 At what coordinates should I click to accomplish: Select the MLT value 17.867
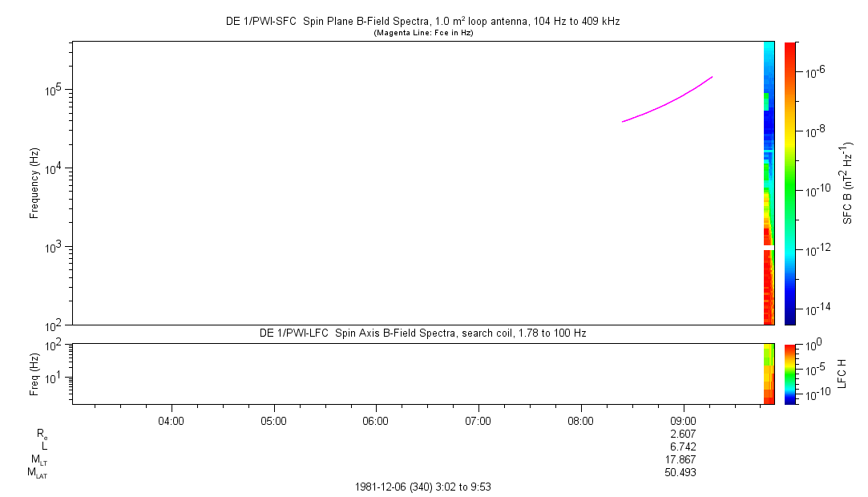click(x=683, y=459)
